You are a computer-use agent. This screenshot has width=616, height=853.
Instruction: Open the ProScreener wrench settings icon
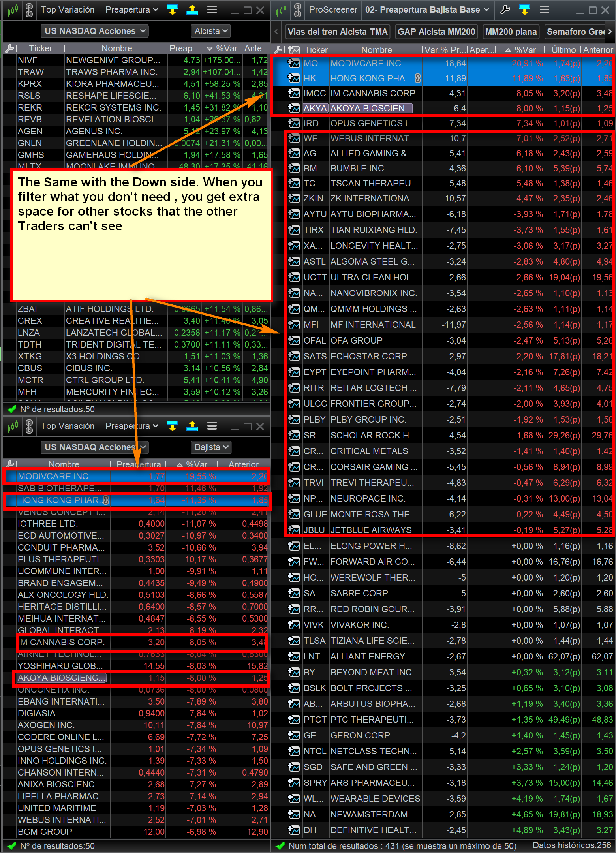click(x=505, y=9)
